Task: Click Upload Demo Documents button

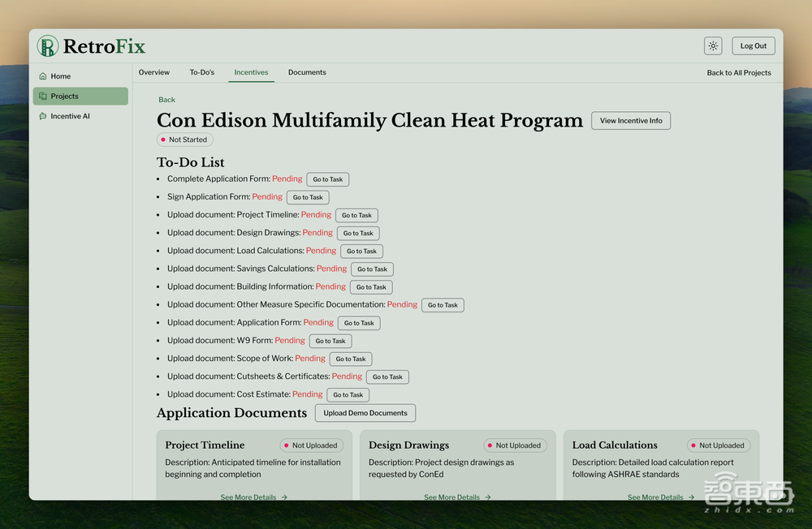Action: coord(365,413)
